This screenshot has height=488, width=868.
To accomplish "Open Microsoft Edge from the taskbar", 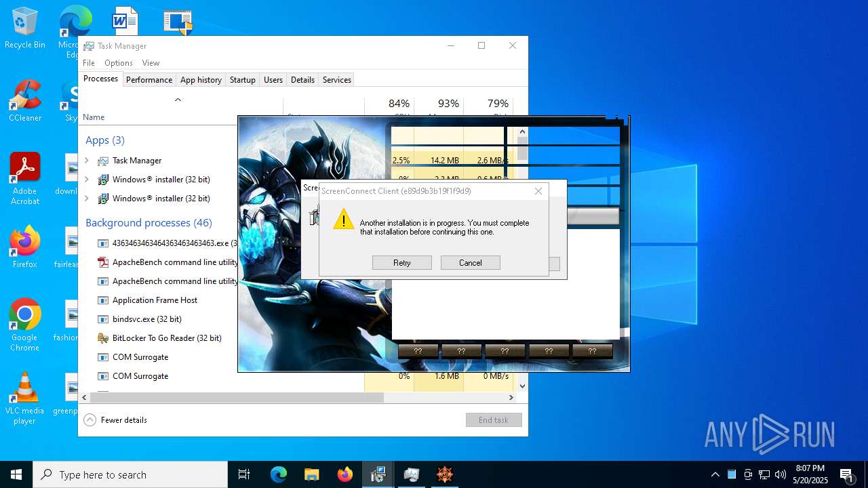I will point(279,474).
